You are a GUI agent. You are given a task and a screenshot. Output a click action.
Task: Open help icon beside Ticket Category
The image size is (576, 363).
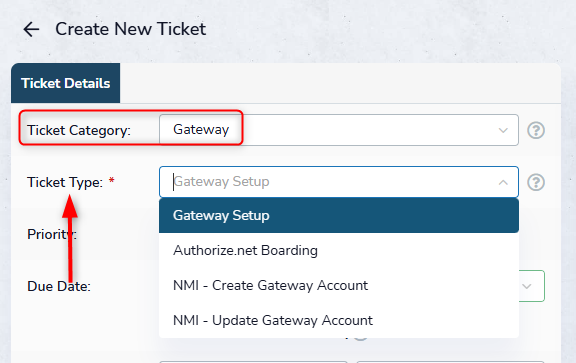click(x=536, y=130)
